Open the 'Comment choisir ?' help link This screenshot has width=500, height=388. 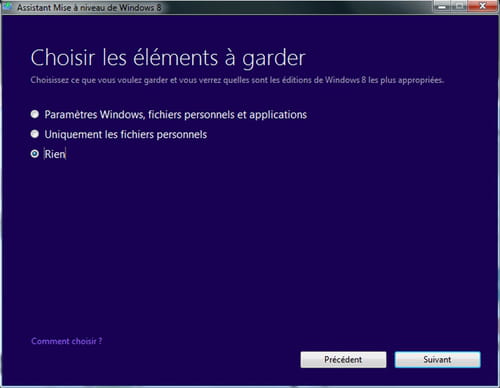67,341
